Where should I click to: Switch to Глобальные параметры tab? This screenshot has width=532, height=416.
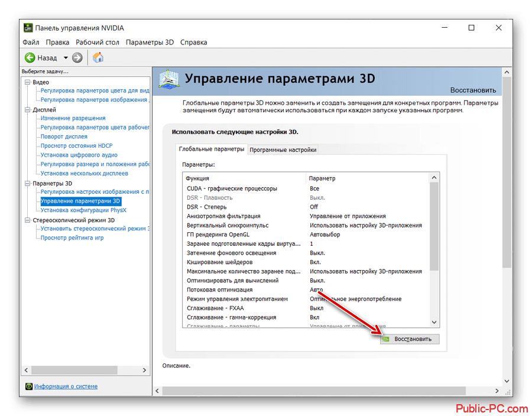coord(212,149)
